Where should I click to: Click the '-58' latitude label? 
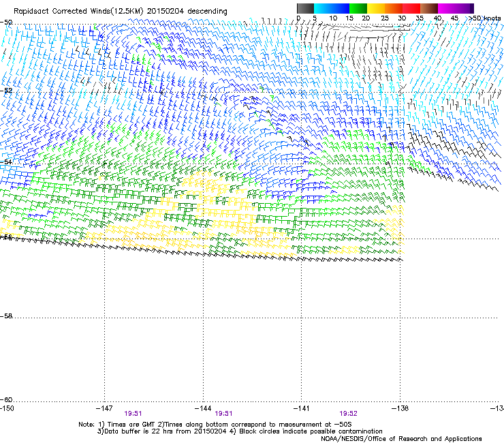click(6, 316)
